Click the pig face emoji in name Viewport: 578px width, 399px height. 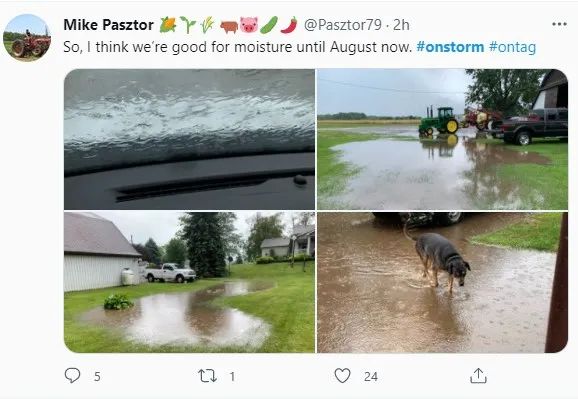point(248,25)
